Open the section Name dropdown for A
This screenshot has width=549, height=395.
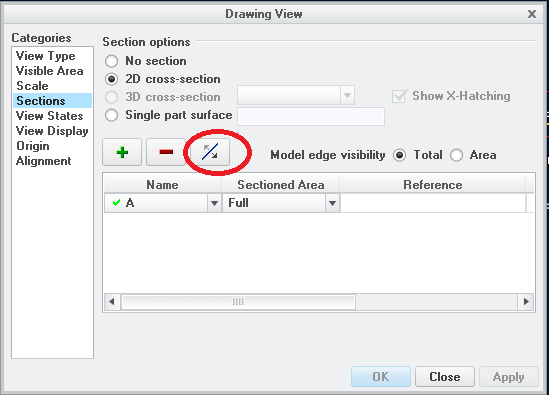point(214,203)
